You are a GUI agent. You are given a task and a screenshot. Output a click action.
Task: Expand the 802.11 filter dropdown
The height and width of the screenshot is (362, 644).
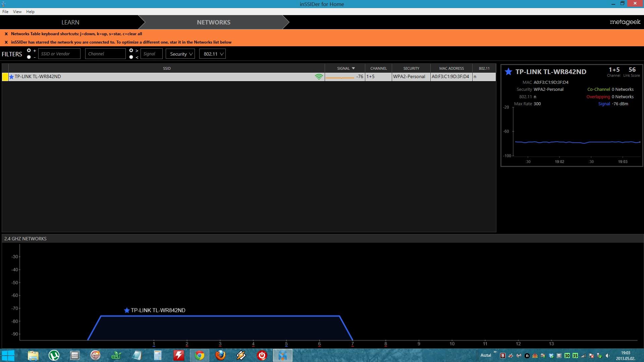[x=212, y=54]
